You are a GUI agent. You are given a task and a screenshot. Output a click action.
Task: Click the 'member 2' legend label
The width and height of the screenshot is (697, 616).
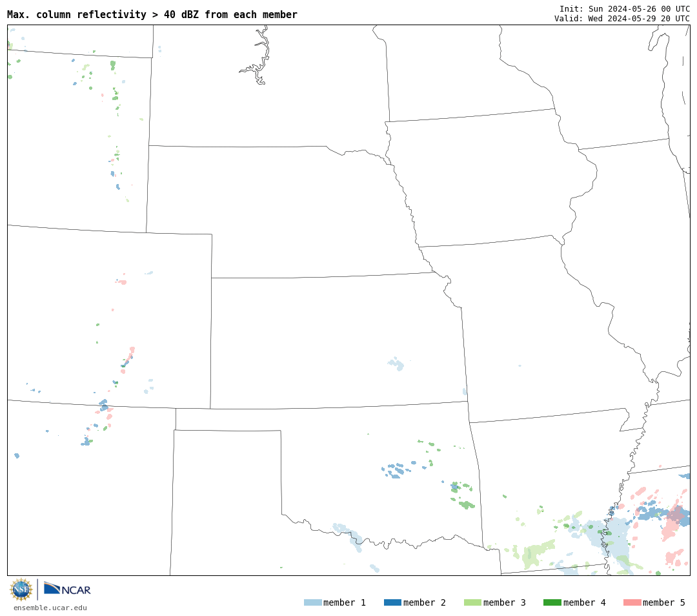(425, 602)
